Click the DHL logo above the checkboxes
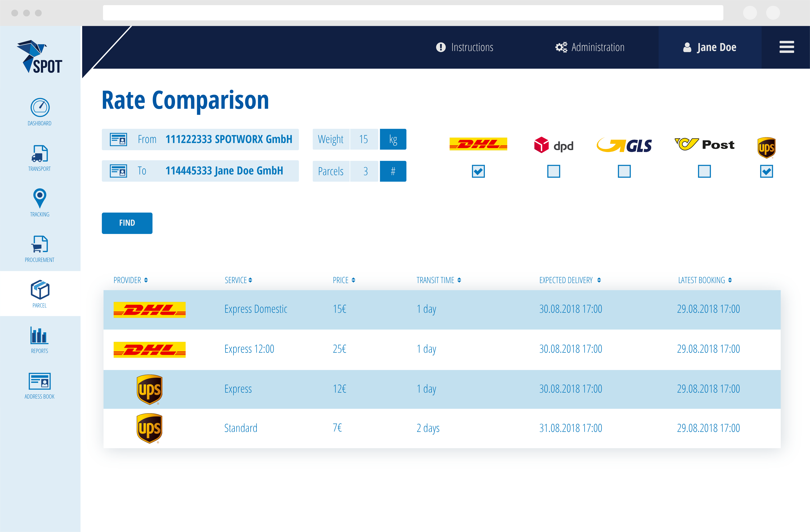 478,144
